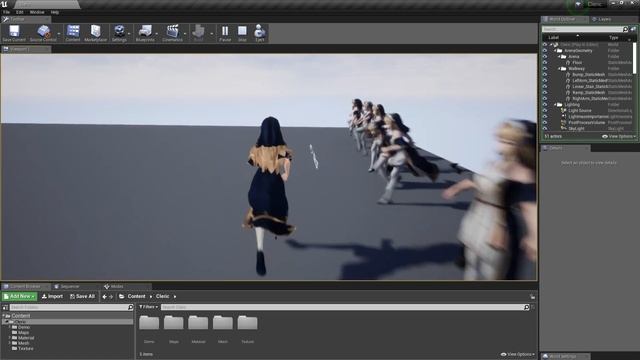Hide the Ramp_StaticMesh actor

[x=544, y=93]
